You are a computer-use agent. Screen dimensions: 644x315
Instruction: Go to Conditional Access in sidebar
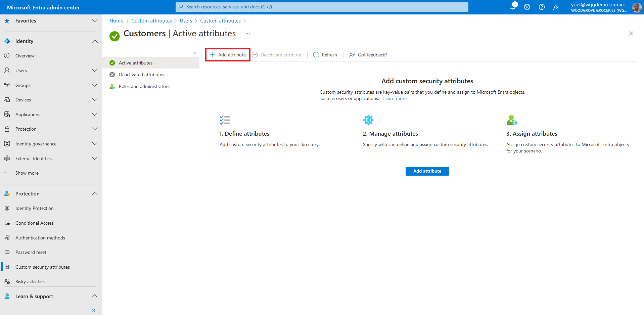coord(35,223)
